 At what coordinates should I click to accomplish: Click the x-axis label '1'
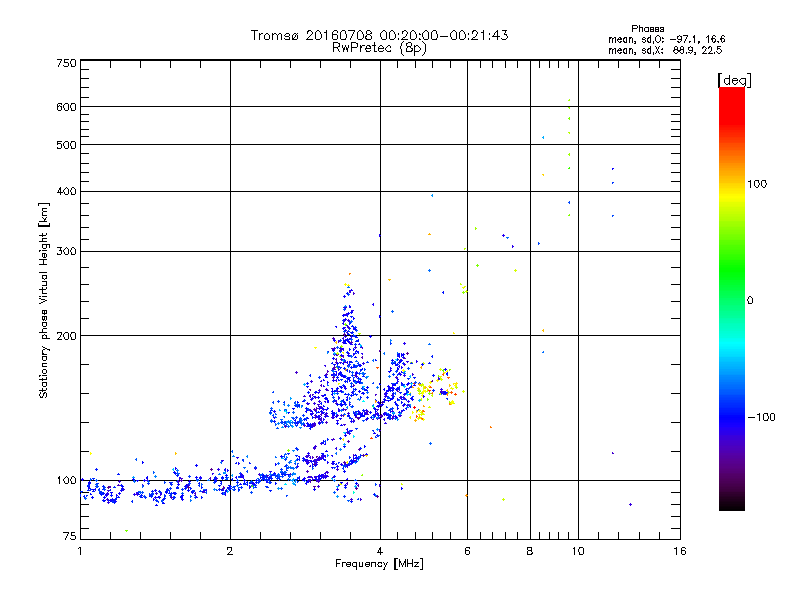(80, 551)
